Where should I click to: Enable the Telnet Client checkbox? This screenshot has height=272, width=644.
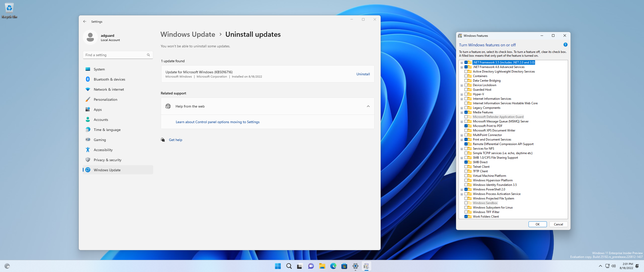pyautogui.click(x=466, y=167)
